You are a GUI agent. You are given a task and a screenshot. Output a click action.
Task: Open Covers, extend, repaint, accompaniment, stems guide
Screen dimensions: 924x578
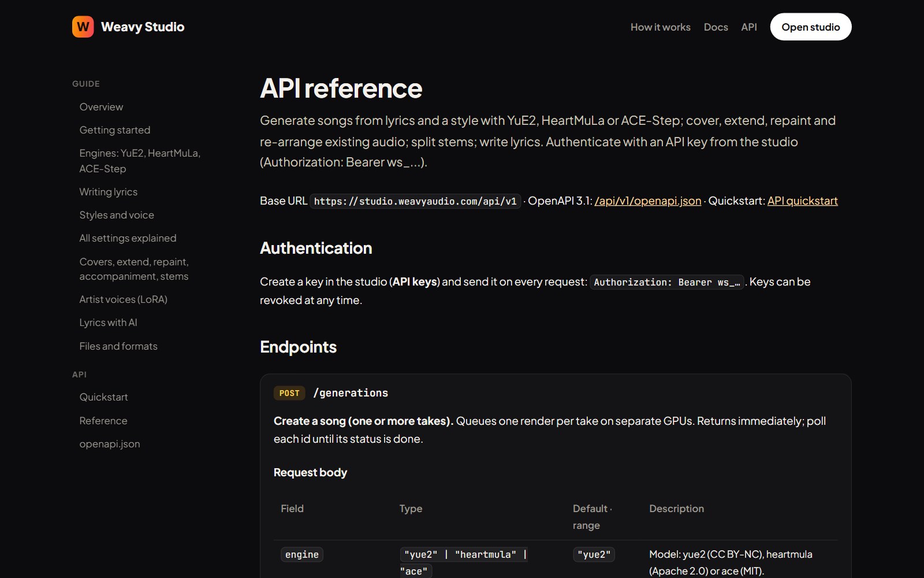click(x=134, y=269)
